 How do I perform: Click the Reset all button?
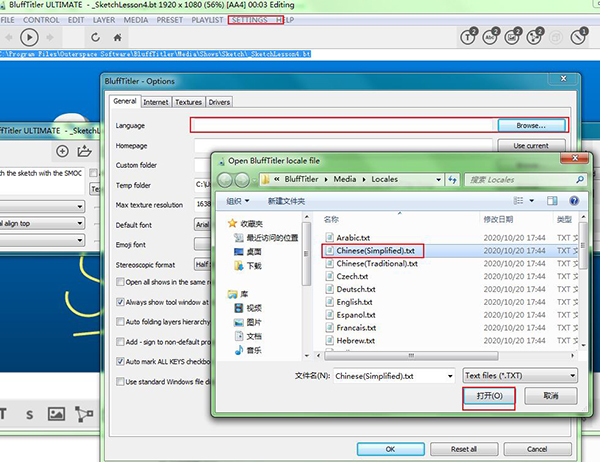(x=464, y=449)
